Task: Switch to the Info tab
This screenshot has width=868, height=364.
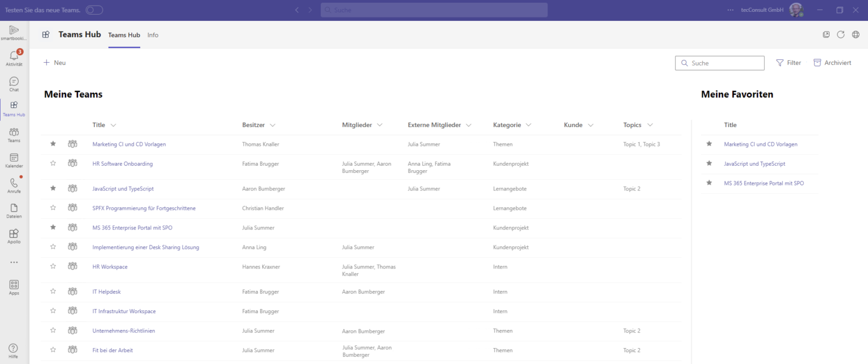Action: (153, 35)
